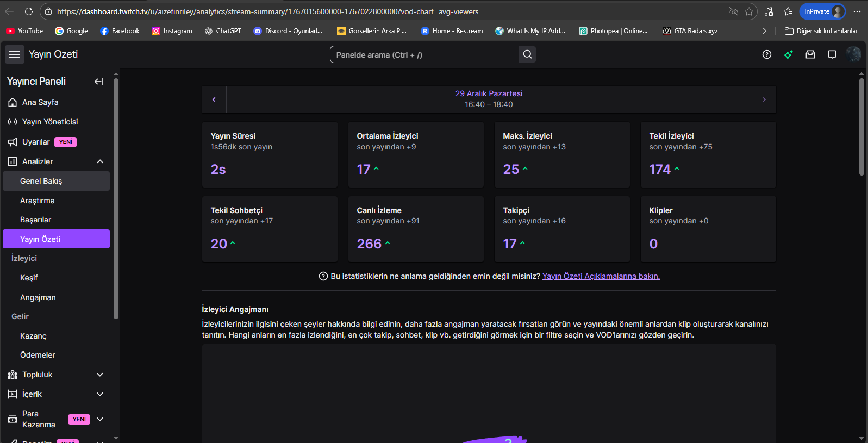Screen dimensions: 868x443
Task: Click the search magnifier button
Action: (528, 54)
